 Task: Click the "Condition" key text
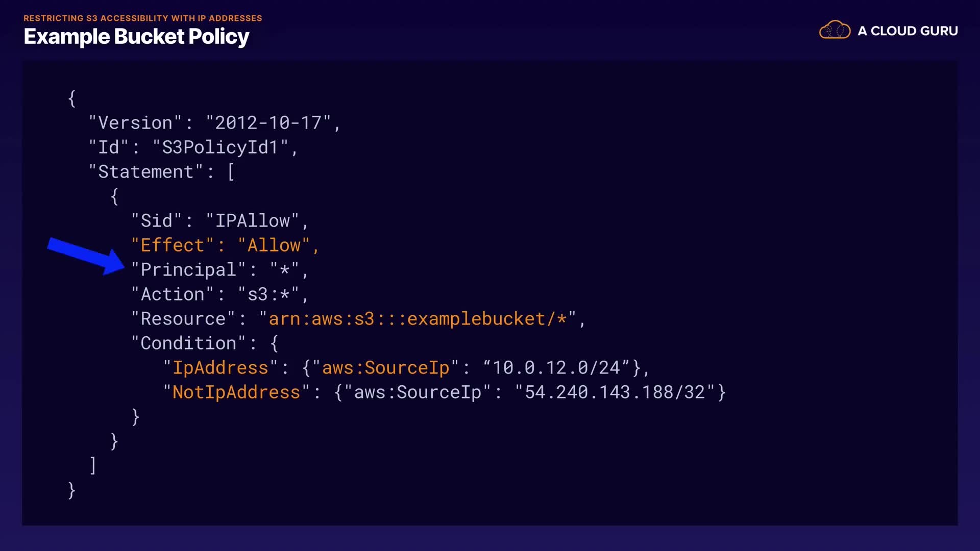click(188, 343)
